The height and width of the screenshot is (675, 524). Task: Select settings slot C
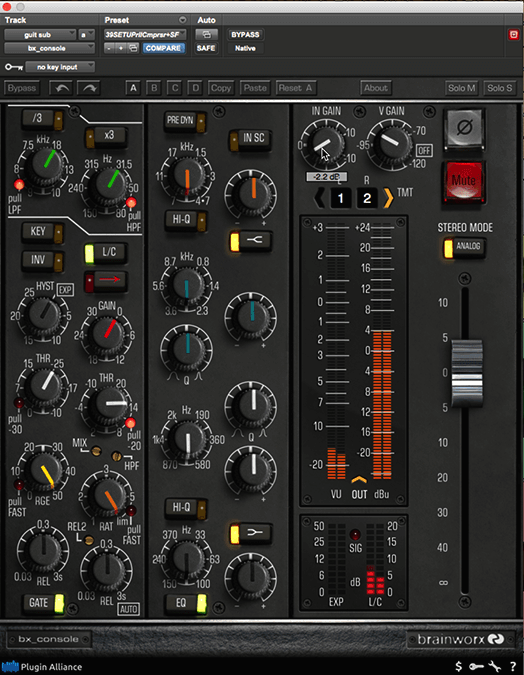(175, 88)
